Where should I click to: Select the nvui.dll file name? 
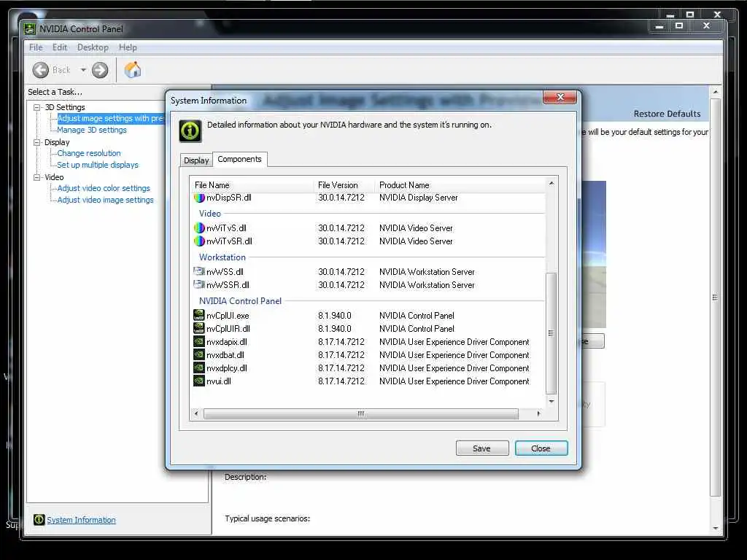(x=219, y=381)
